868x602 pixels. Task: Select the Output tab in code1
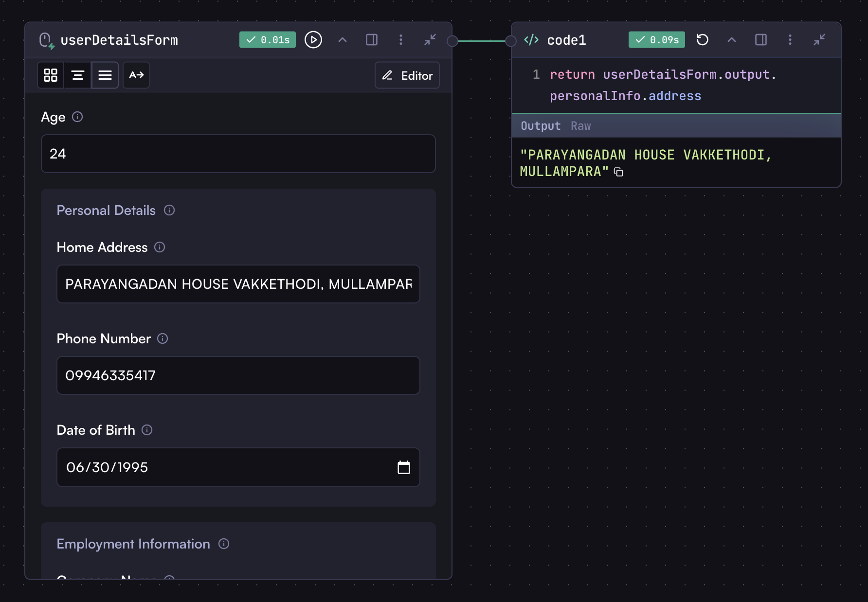tap(541, 126)
